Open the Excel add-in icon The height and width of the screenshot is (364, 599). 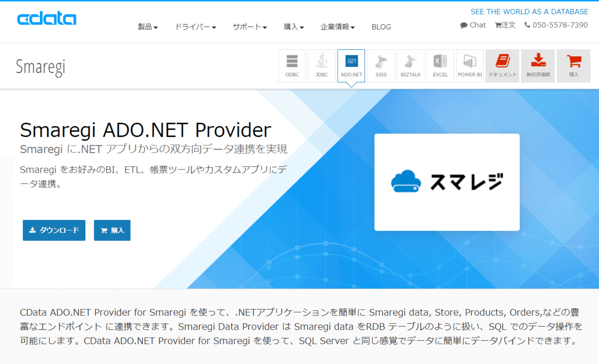[x=440, y=66]
